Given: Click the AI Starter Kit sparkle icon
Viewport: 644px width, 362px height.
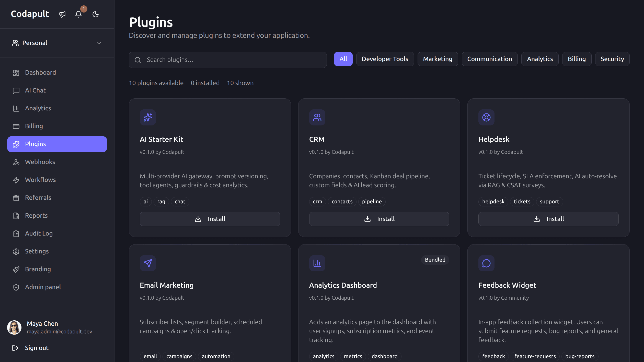Looking at the screenshot, I should pyautogui.click(x=148, y=118).
